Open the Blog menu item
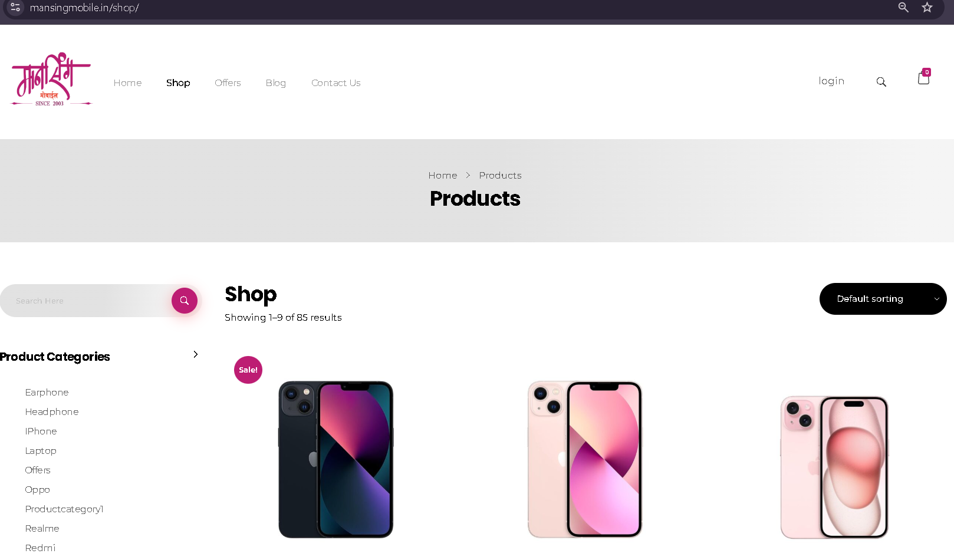 275,83
